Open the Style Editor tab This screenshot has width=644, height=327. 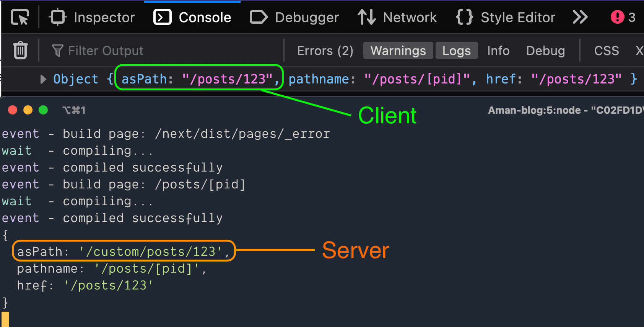coord(505,17)
